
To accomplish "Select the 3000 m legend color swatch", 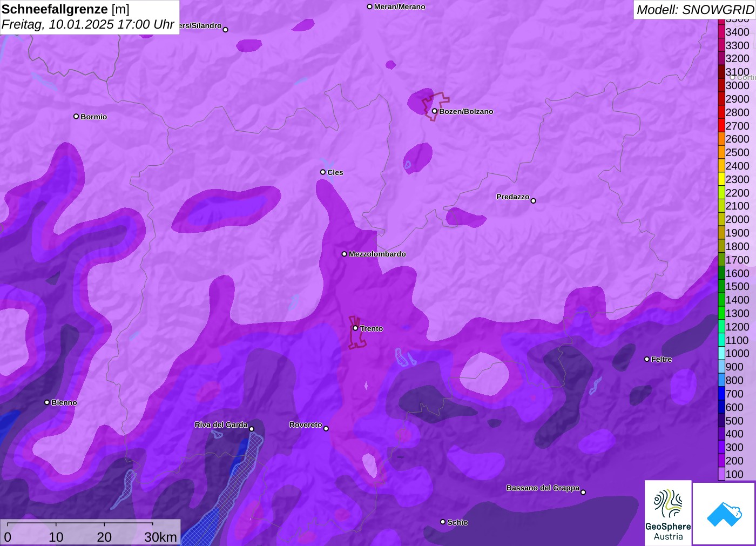I will (x=721, y=85).
